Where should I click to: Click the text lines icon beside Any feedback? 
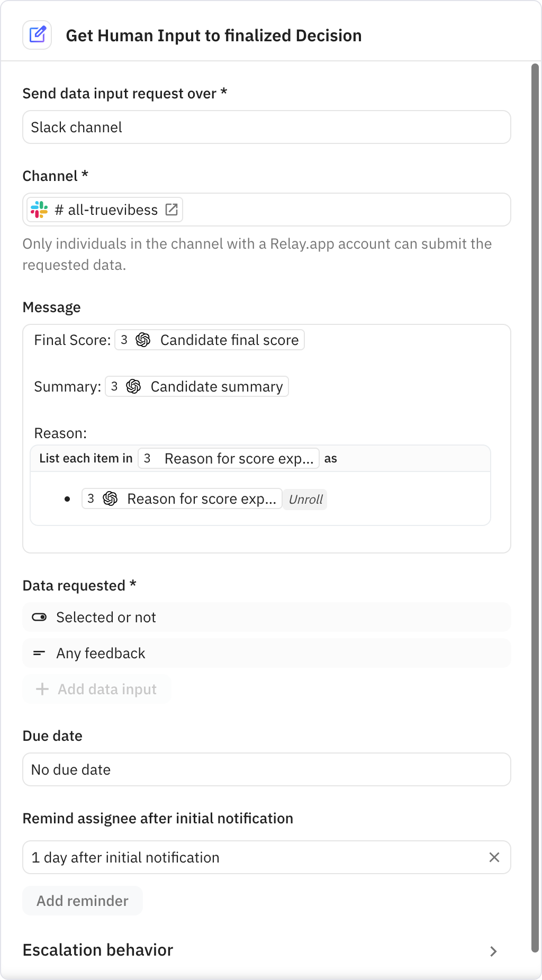coord(39,653)
